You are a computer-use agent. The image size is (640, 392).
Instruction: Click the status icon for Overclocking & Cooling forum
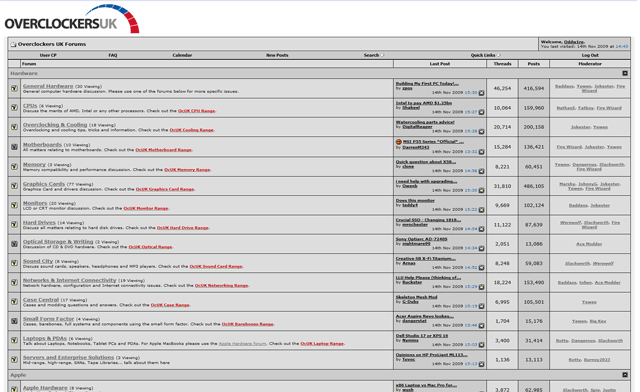(x=14, y=127)
